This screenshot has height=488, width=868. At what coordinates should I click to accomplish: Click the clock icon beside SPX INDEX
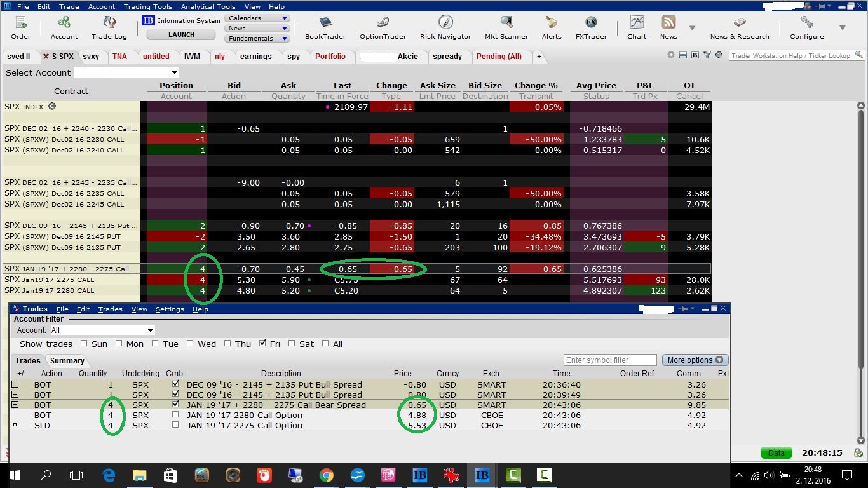52,107
